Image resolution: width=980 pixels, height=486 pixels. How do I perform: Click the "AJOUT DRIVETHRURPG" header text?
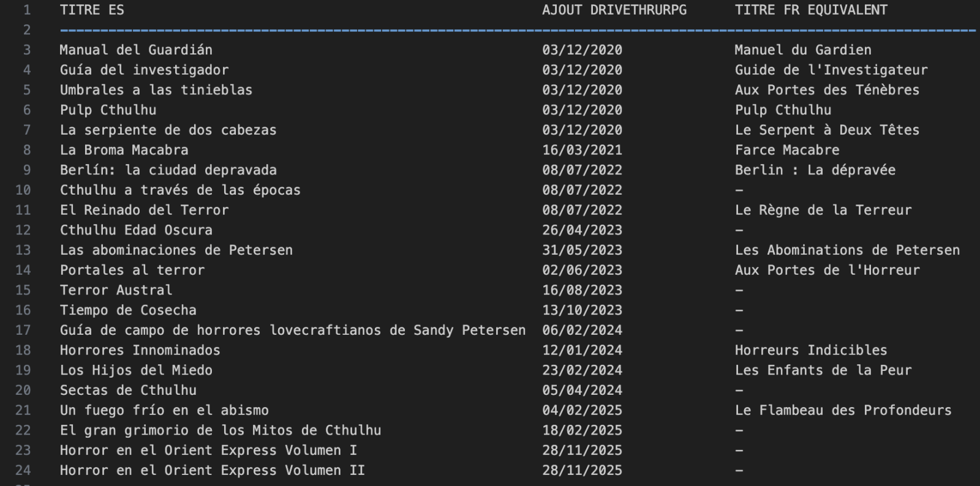tap(614, 10)
